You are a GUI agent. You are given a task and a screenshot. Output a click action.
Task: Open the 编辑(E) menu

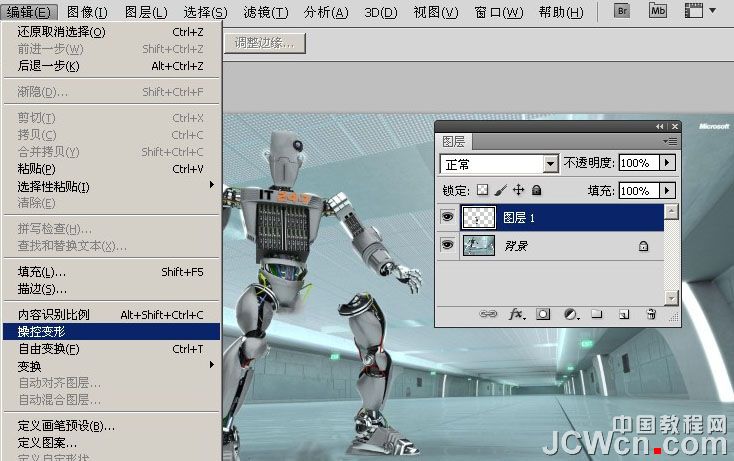click(29, 12)
